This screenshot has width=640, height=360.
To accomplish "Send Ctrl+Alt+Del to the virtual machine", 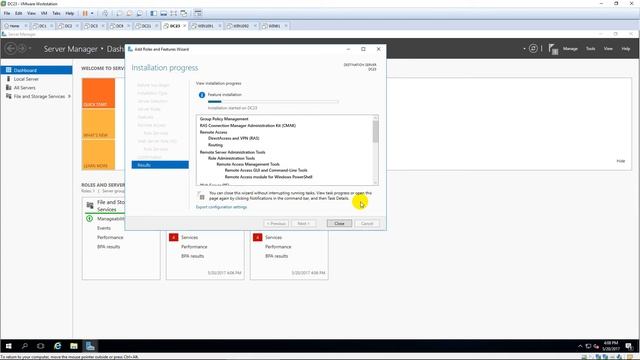I will (105, 13).
